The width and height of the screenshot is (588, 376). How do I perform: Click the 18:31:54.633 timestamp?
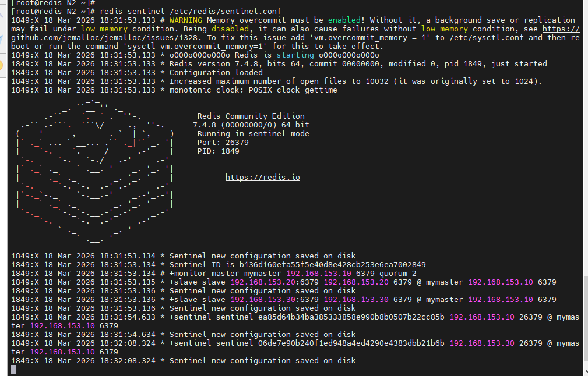pyautogui.click(x=128, y=317)
